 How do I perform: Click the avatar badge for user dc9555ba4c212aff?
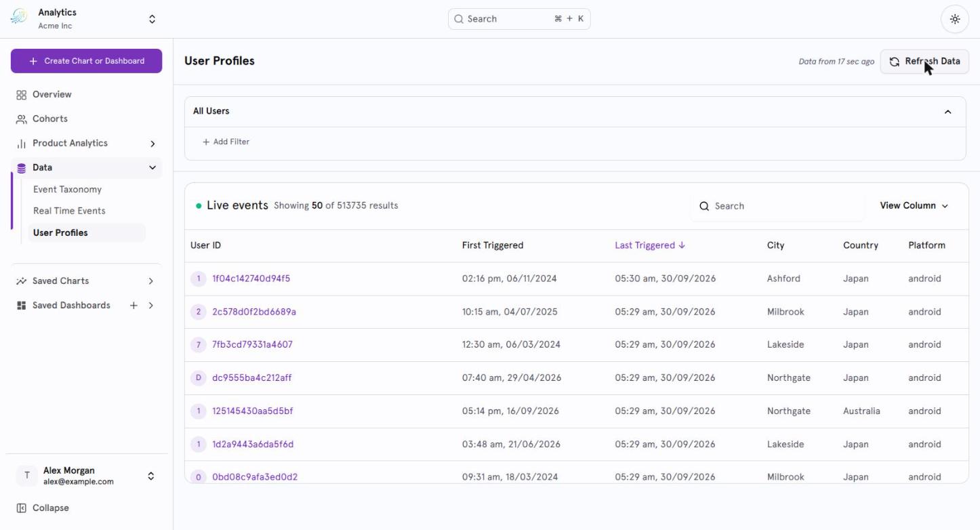[199, 378]
